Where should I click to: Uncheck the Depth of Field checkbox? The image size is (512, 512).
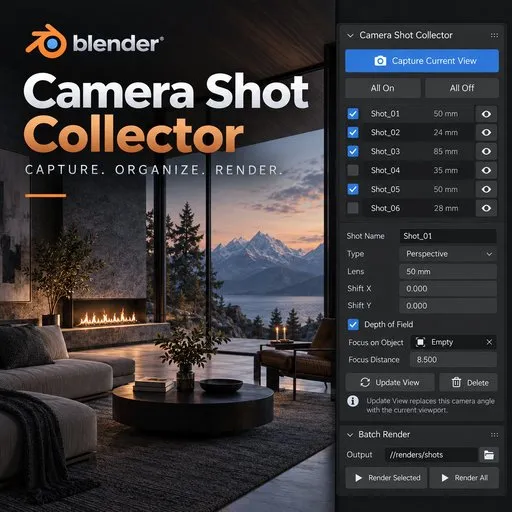(353, 324)
